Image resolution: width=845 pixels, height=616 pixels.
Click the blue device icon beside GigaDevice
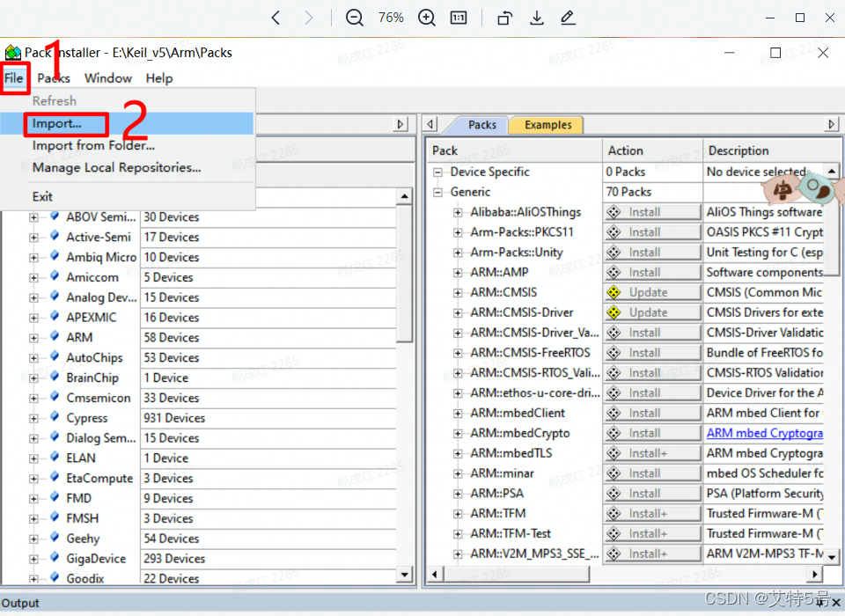(x=55, y=558)
